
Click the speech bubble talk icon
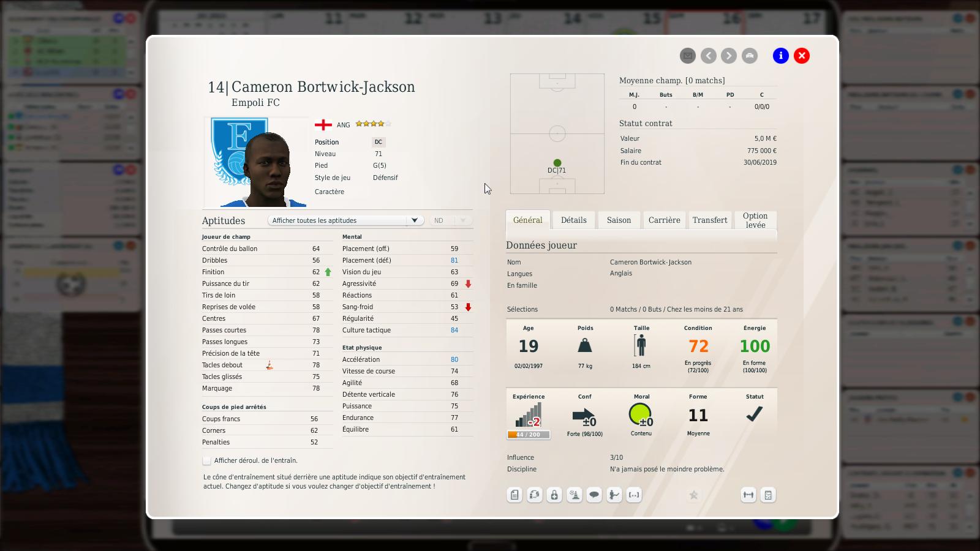594,495
